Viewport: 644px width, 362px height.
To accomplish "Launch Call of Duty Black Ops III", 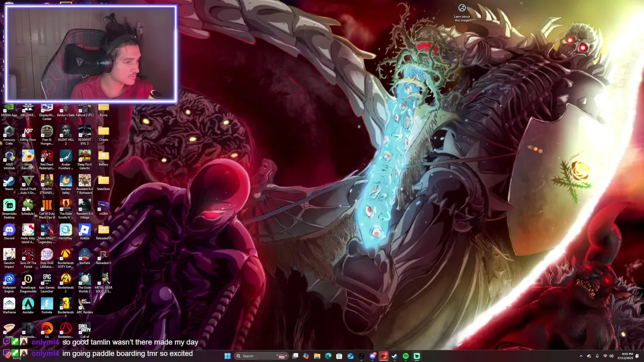I will (x=47, y=208).
